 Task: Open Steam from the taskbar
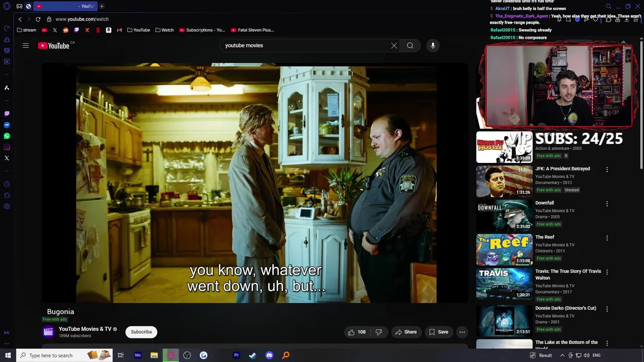[x=253, y=355]
